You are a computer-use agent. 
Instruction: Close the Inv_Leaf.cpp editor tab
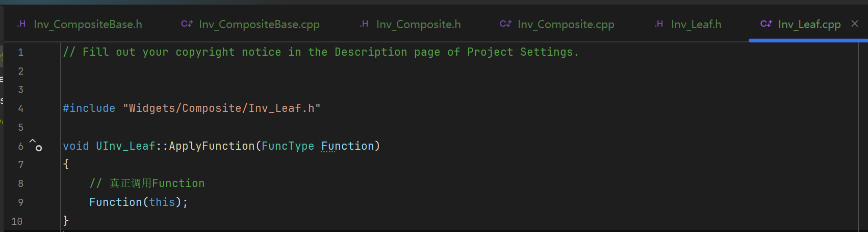[x=855, y=24]
